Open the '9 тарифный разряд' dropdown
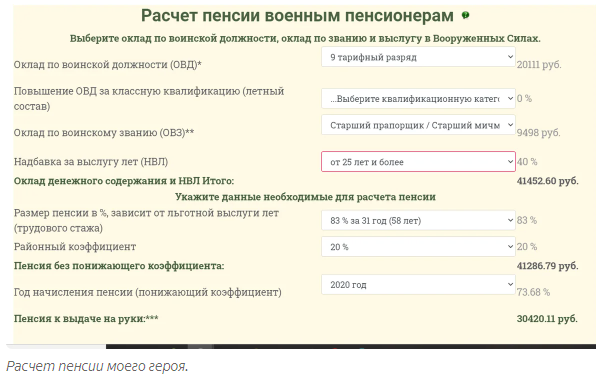596x383 pixels. click(418, 57)
